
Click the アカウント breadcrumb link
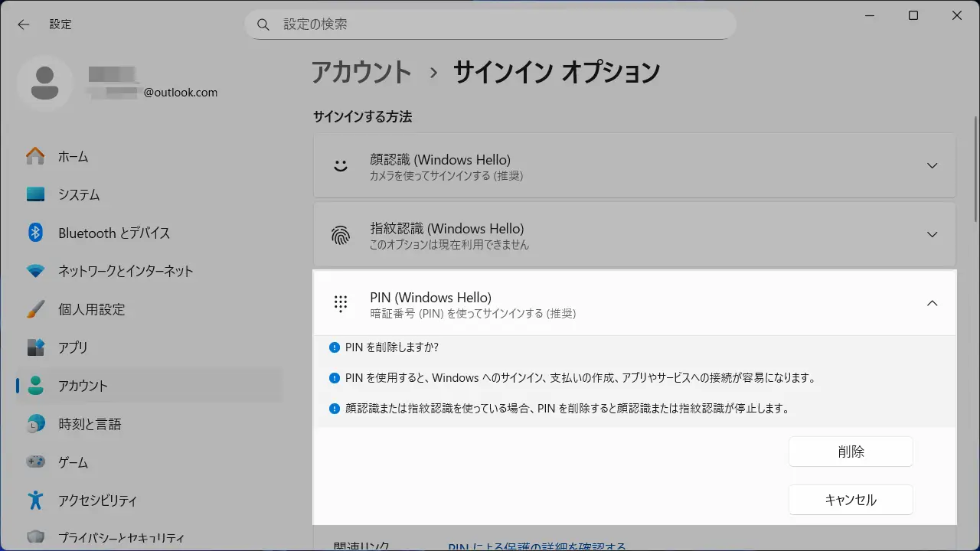[x=361, y=72]
